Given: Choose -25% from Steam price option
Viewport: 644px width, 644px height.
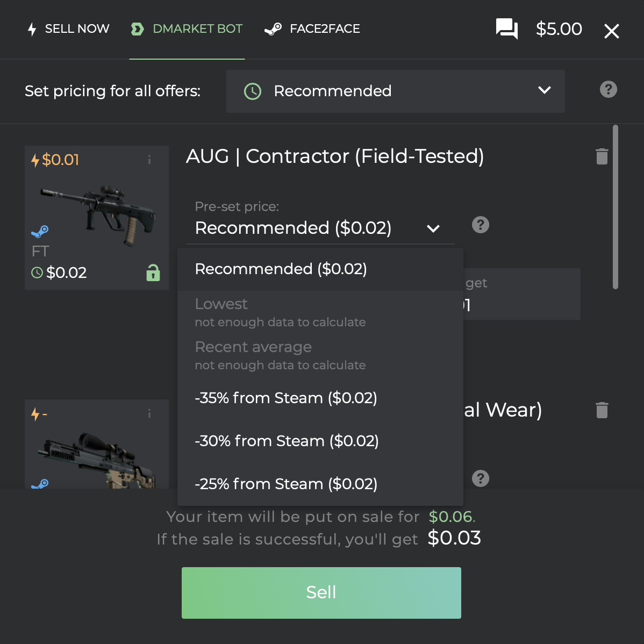Looking at the screenshot, I should tap(320, 484).
